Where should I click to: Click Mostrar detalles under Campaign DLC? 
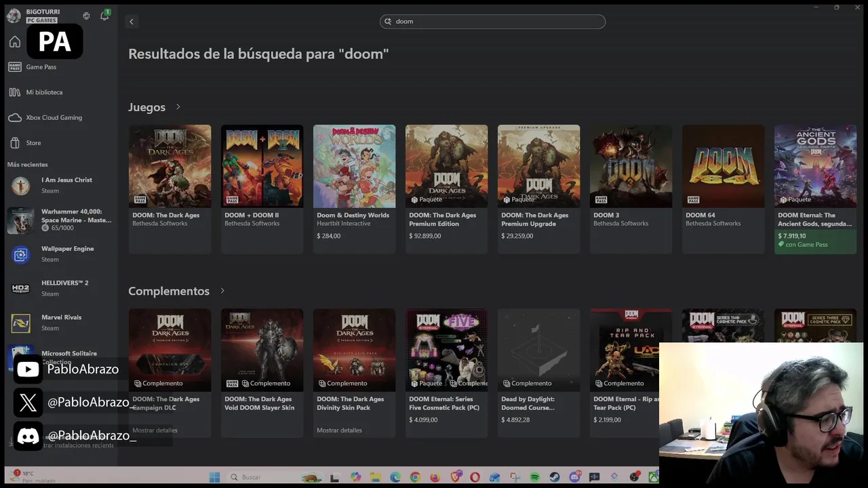click(155, 430)
